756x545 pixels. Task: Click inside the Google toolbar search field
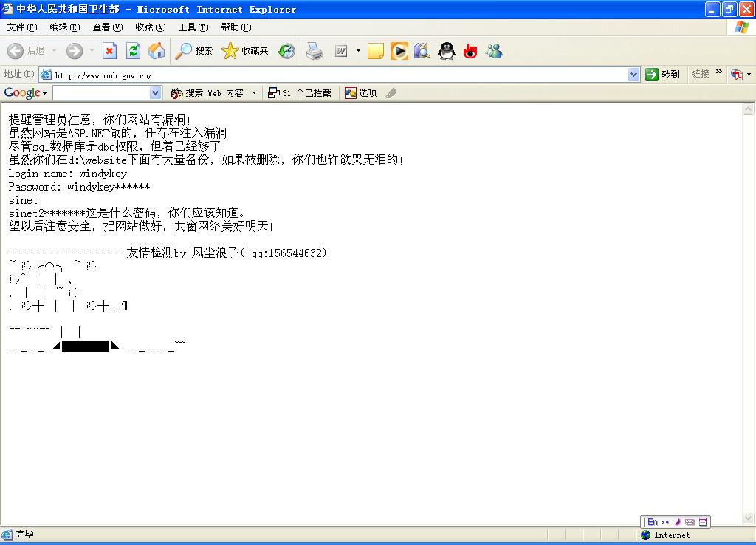click(x=100, y=93)
